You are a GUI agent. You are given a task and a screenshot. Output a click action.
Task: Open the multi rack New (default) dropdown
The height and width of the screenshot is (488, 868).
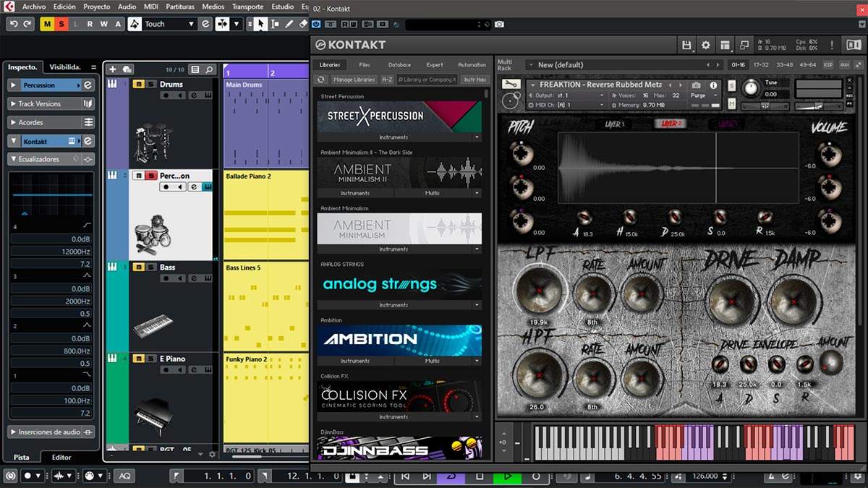point(622,65)
